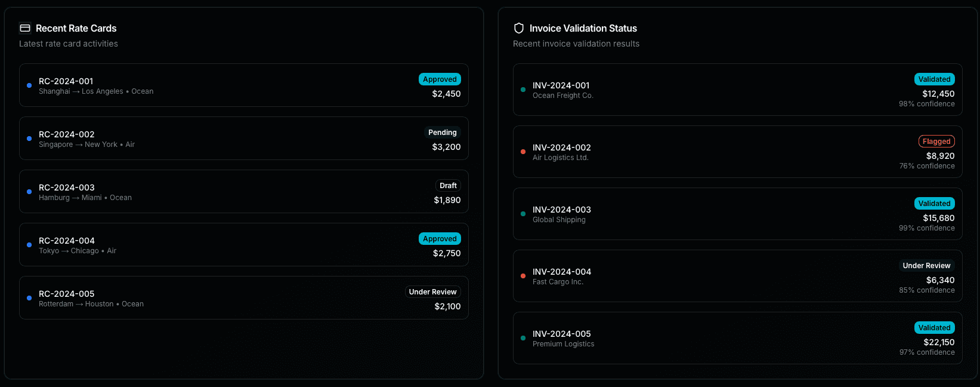Switch to the Invoice Validation Status panel
This screenshot has height=387, width=980.
pos(583,28)
